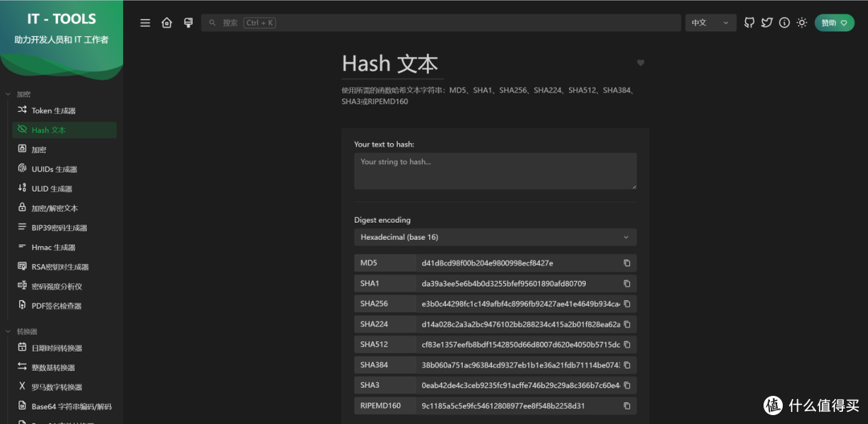Open Base64 字符串编码/解码 tool
Image resolution: width=868 pixels, height=424 pixels.
(x=64, y=406)
